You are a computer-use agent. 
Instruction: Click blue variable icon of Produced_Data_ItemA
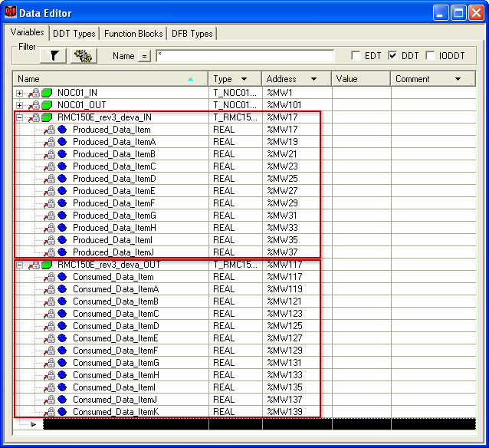point(62,142)
